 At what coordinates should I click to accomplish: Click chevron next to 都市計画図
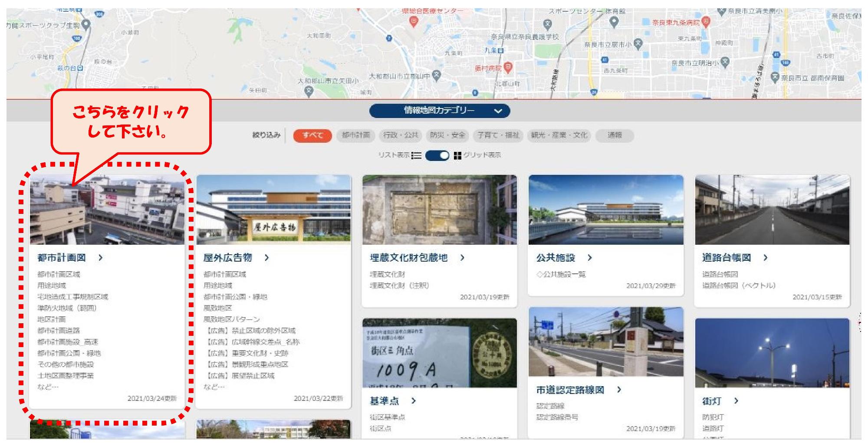click(101, 258)
